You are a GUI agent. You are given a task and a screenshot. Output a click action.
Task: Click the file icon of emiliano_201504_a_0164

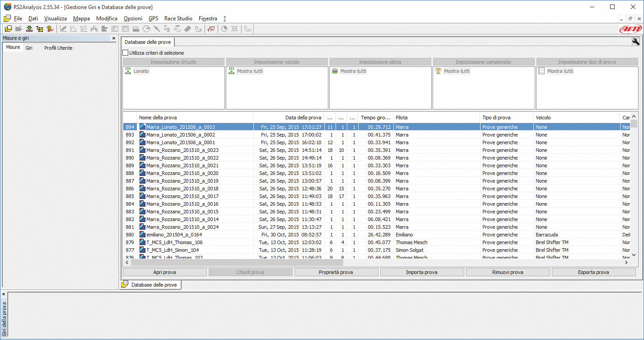pos(143,235)
